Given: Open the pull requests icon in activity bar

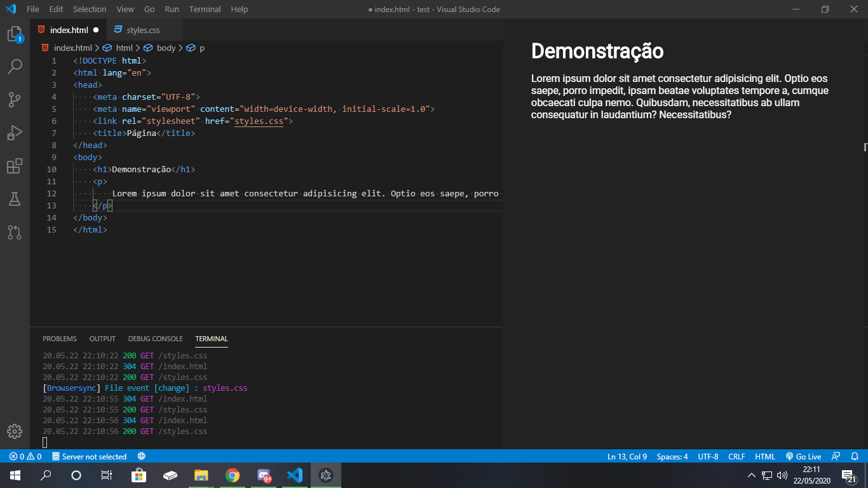Looking at the screenshot, I should point(15,232).
